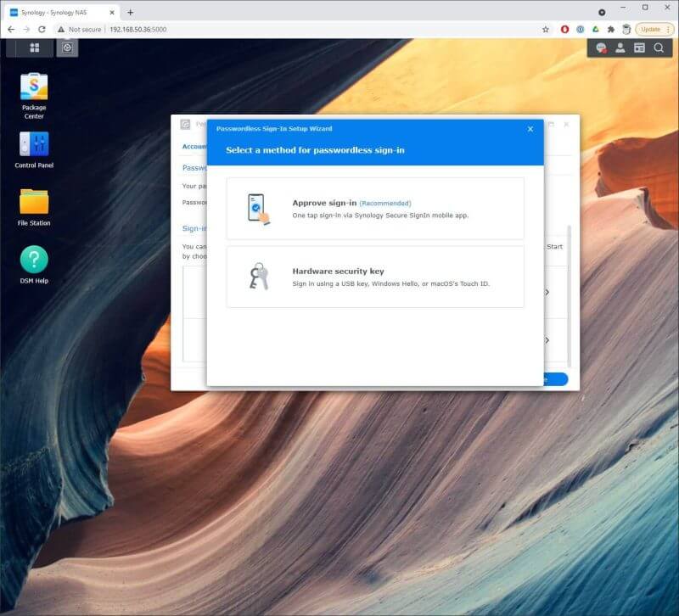
Task: Click the blue Next button in the wizard
Action: coord(556,379)
